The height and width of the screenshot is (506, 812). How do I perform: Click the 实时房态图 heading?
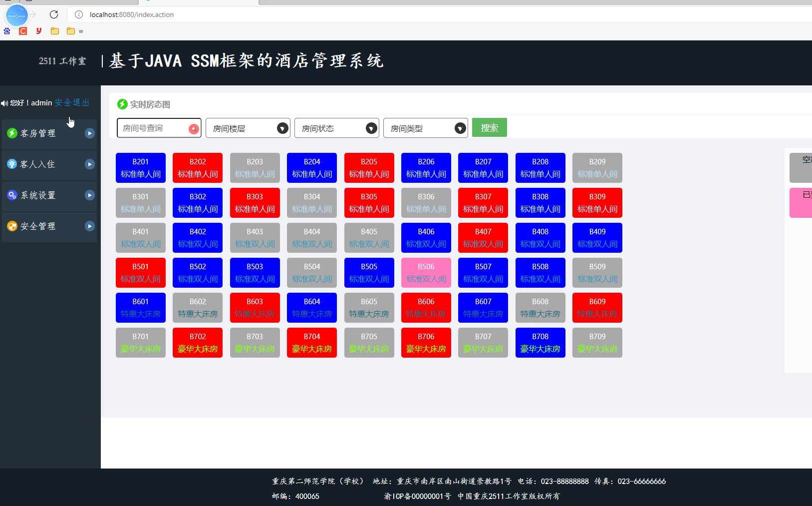tap(150, 104)
